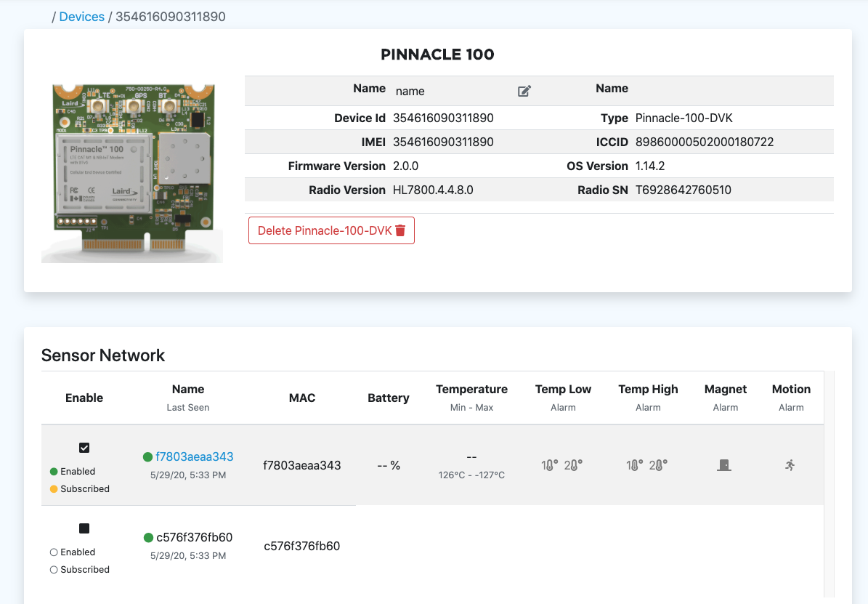The height and width of the screenshot is (604, 868).
Task: Click the Battery column header
Action: pyautogui.click(x=389, y=398)
